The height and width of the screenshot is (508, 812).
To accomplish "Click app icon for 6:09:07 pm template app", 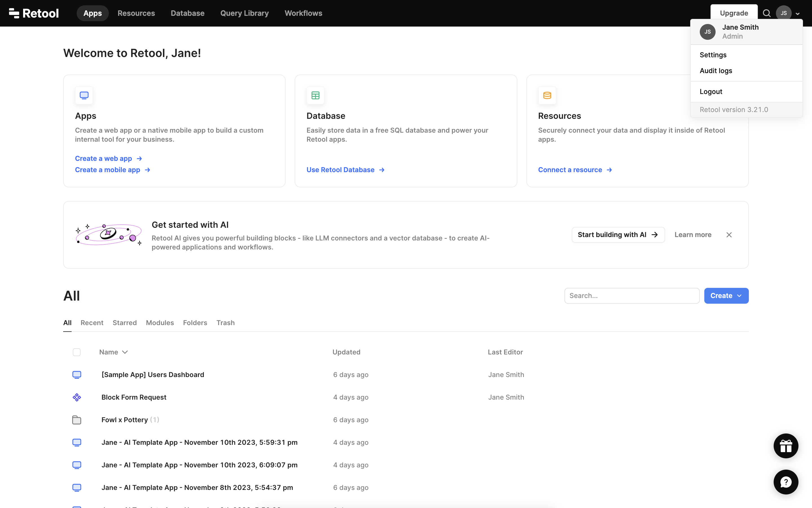I will (77, 465).
